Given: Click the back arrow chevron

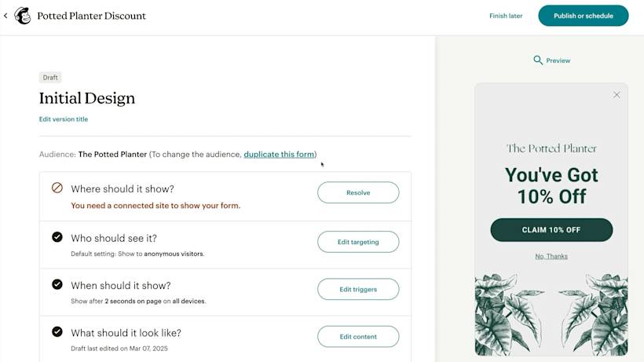Looking at the screenshot, I should [5, 16].
